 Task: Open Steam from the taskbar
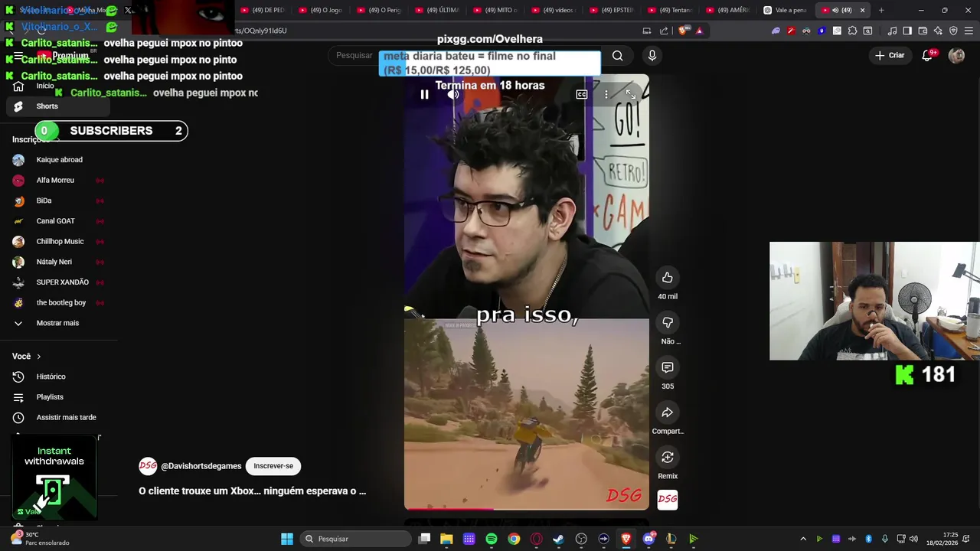[558, 539]
